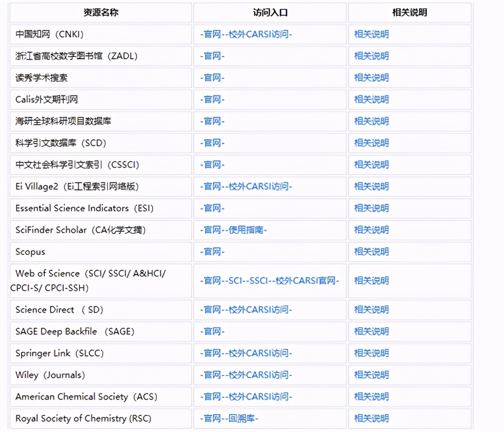Open 官网 link for SAGE Deep Backfile
The height and width of the screenshot is (432, 504).
click(212, 331)
